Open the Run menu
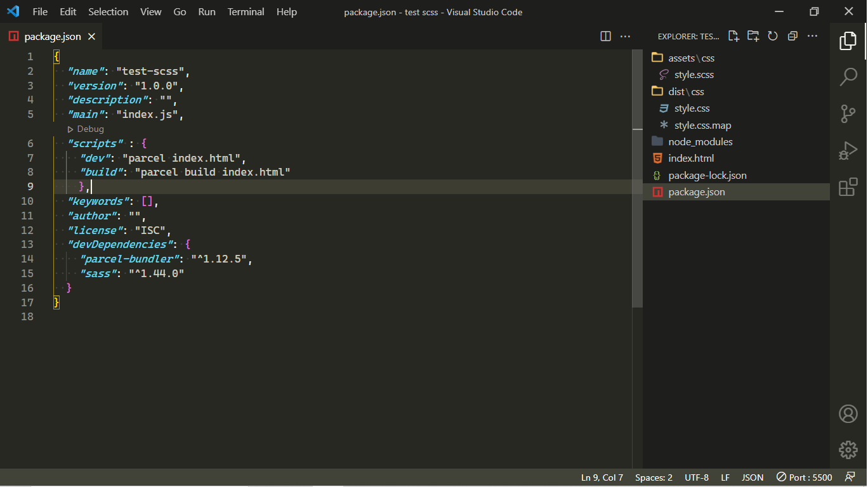The height and width of the screenshot is (487, 868). (x=207, y=12)
